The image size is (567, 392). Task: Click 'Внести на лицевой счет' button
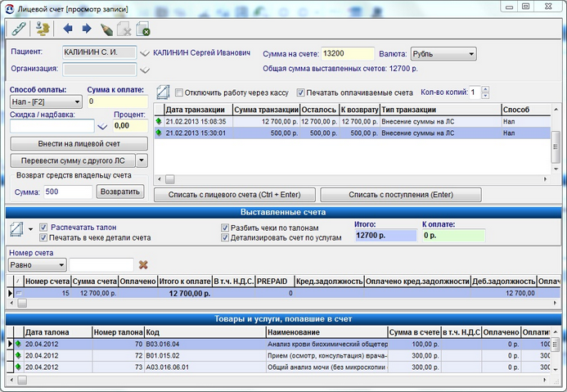(x=79, y=143)
